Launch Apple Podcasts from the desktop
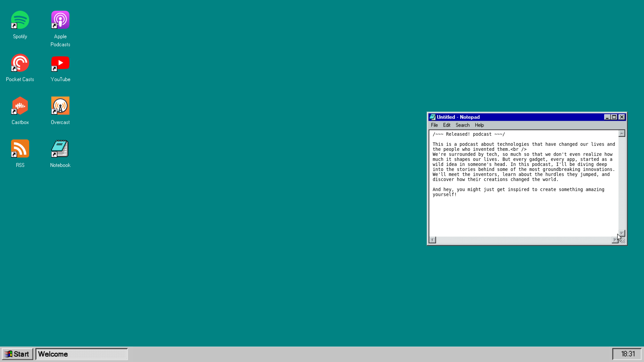644x362 pixels. point(60,20)
